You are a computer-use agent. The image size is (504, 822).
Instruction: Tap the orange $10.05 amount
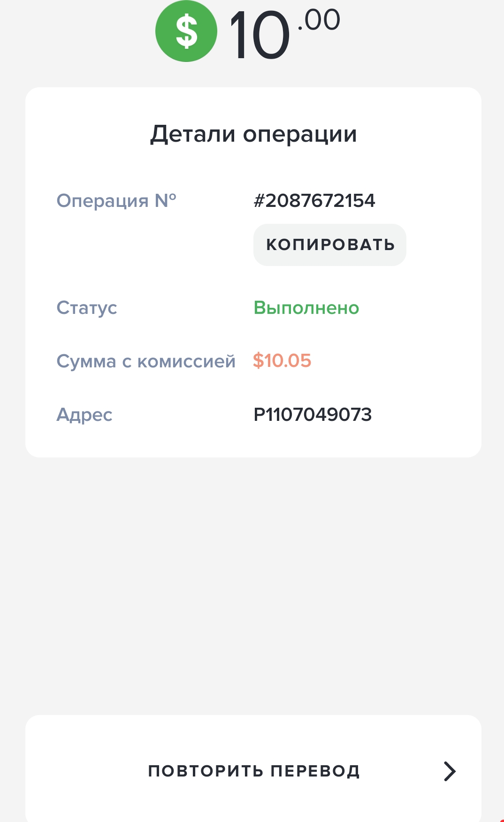[x=282, y=361]
